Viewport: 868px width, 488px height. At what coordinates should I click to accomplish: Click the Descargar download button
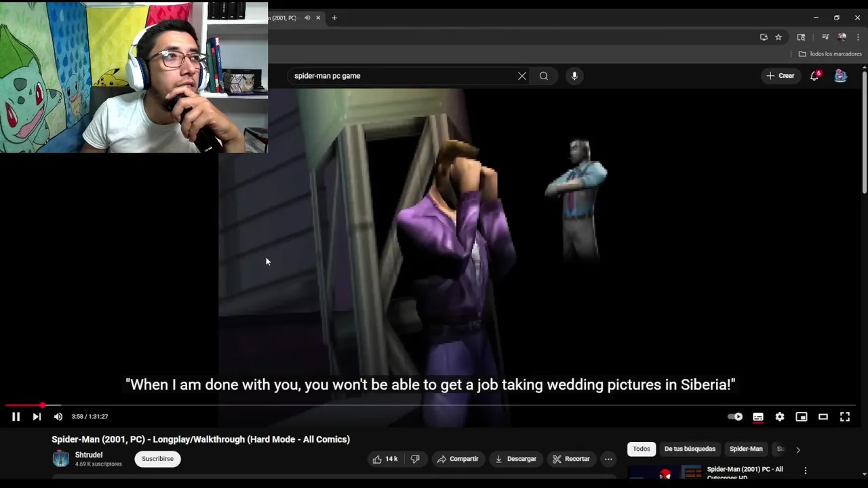pos(515,459)
